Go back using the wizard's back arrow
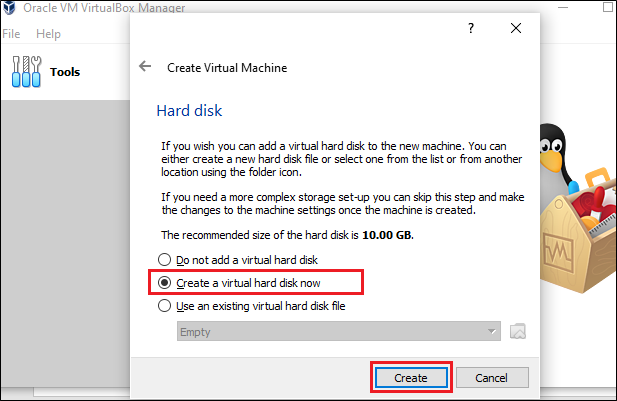 click(145, 66)
